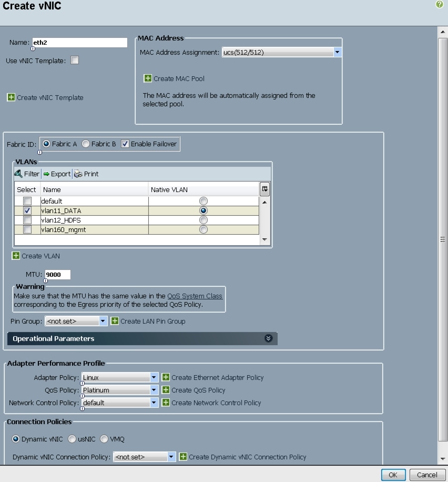Viewport: 448px width, 482px height.
Task: Click the Create VLAN link text
Action: 40,256
